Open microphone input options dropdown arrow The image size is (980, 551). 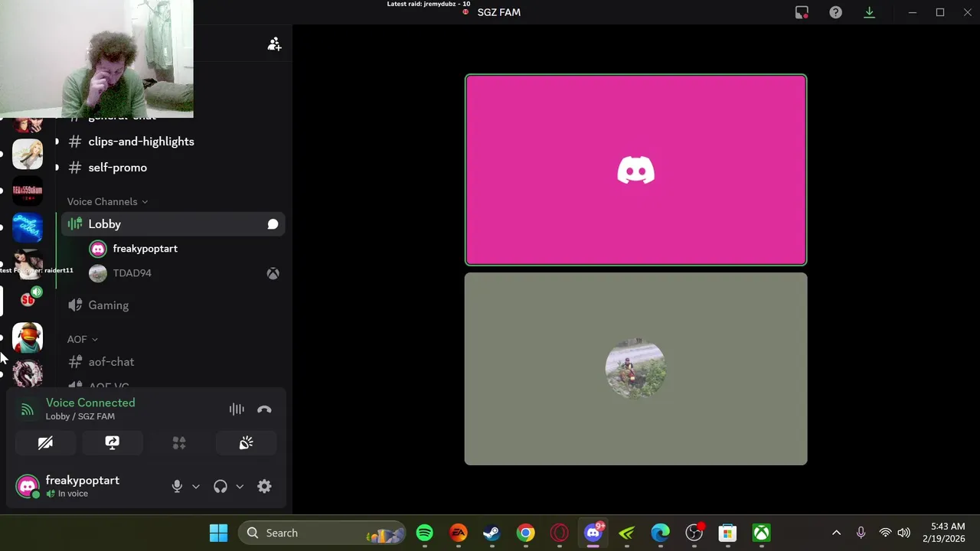tap(195, 487)
